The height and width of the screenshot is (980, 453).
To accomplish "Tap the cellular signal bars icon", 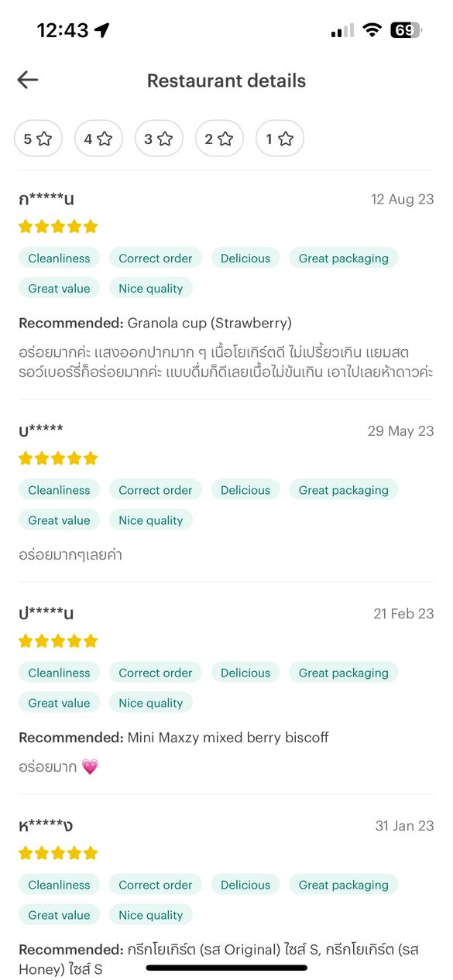I will click(x=342, y=31).
